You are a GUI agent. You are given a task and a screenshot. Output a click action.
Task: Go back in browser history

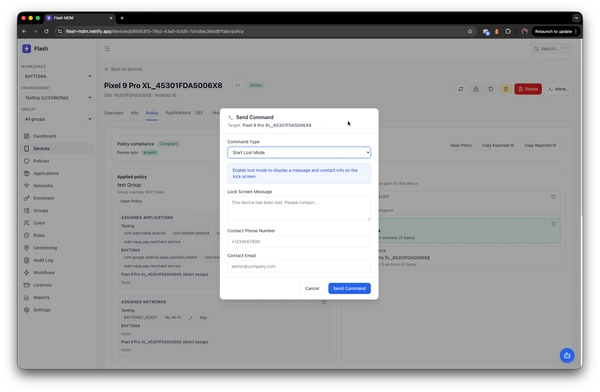click(x=24, y=31)
